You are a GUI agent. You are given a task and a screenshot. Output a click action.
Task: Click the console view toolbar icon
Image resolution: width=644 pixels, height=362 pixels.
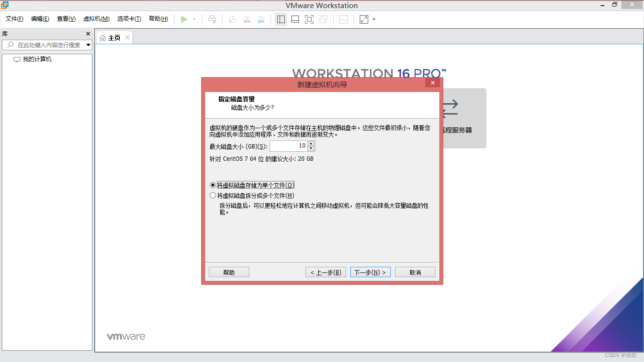344,19
